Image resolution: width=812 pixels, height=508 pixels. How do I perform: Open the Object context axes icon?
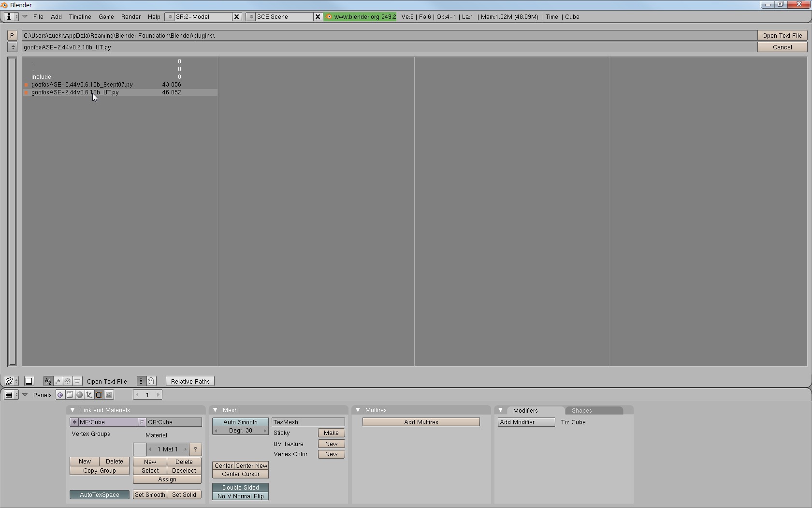click(x=89, y=395)
